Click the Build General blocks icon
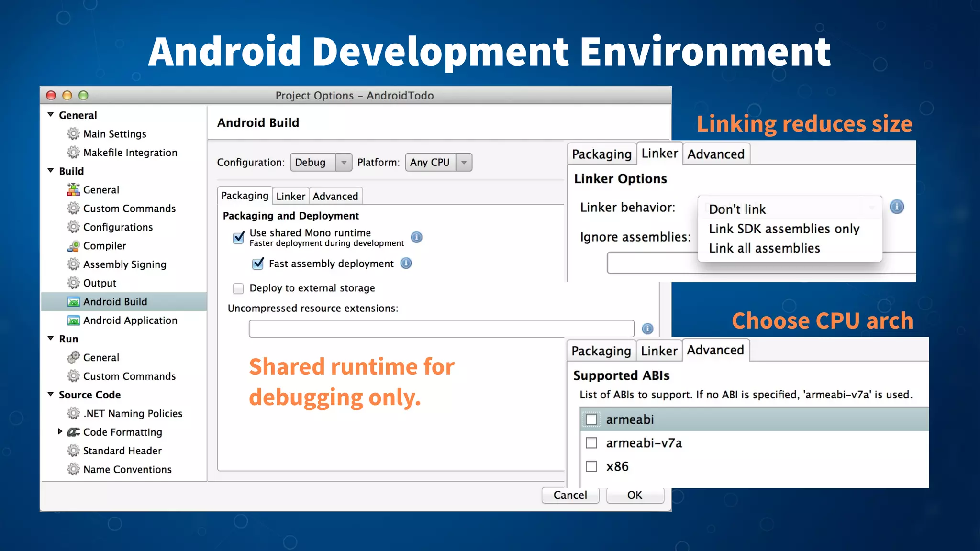 pyautogui.click(x=73, y=189)
